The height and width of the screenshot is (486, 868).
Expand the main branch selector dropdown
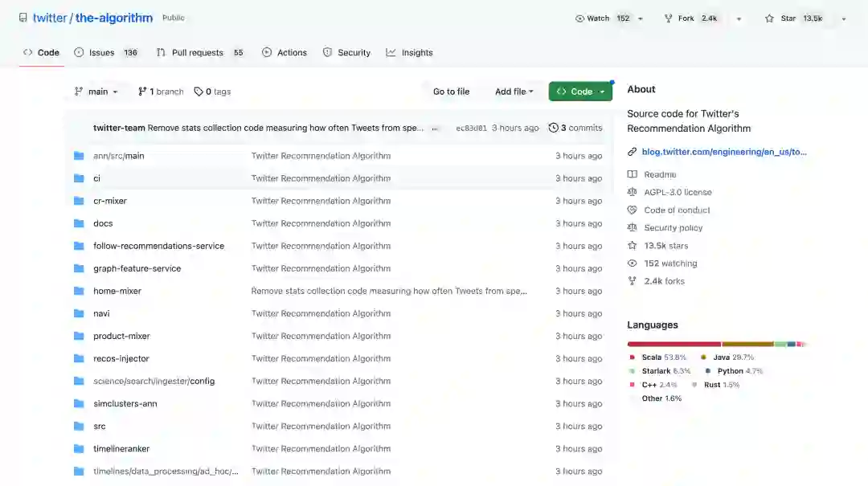pos(96,92)
